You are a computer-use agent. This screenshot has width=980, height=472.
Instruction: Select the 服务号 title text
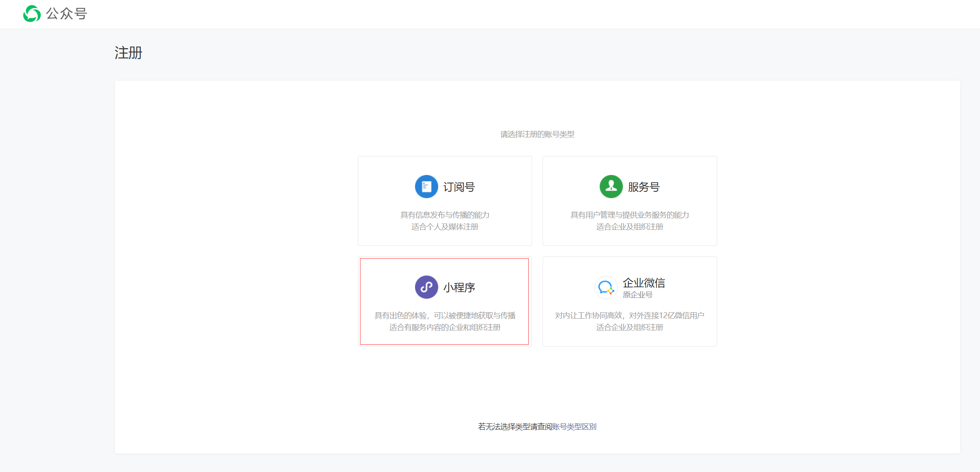point(644,187)
